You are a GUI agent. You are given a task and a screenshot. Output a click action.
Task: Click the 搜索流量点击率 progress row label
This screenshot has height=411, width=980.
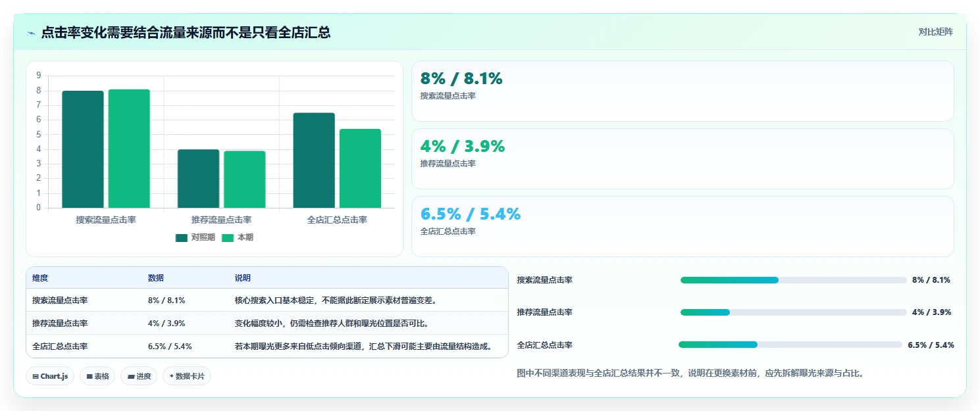[x=545, y=280]
